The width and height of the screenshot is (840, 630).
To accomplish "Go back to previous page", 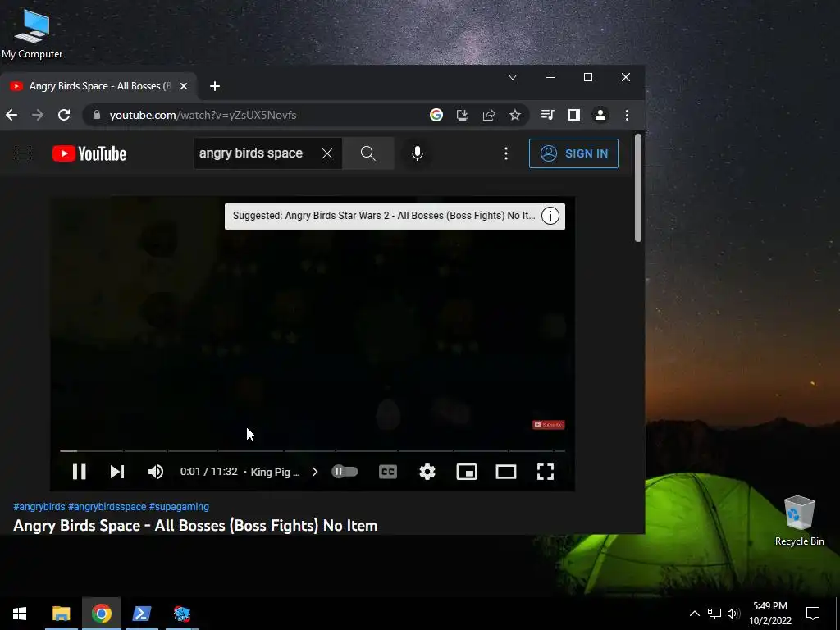I will [x=11, y=115].
